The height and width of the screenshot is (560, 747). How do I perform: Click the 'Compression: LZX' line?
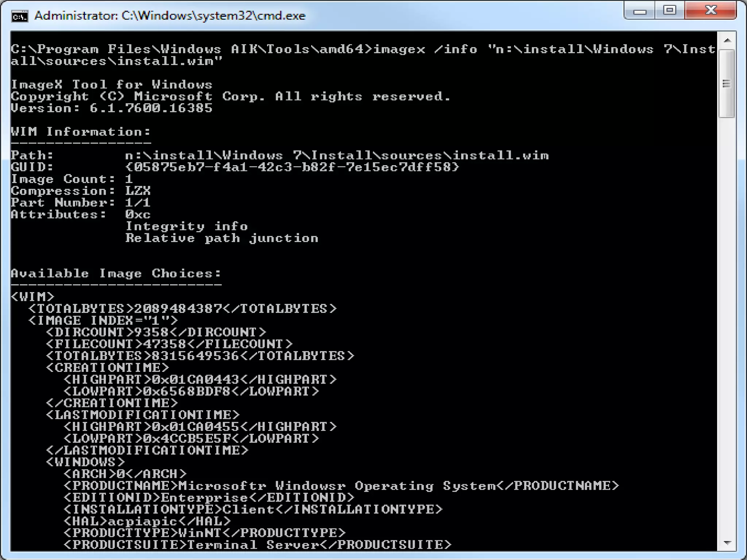[81, 191]
